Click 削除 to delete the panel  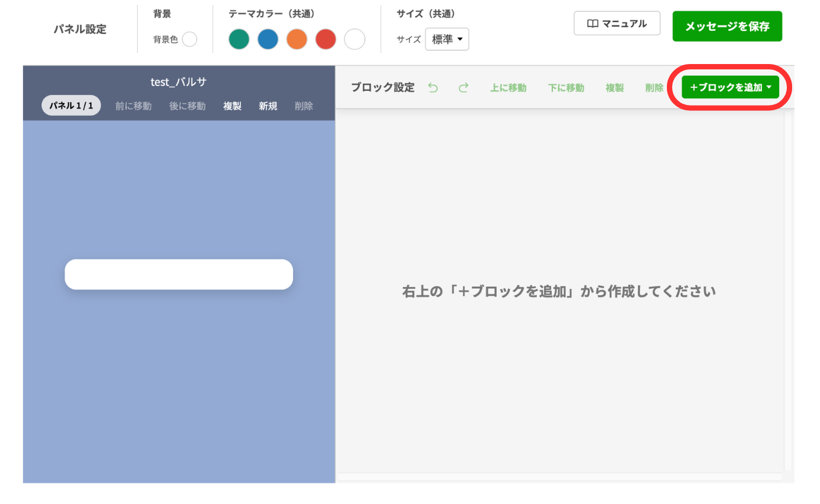(303, 106)
